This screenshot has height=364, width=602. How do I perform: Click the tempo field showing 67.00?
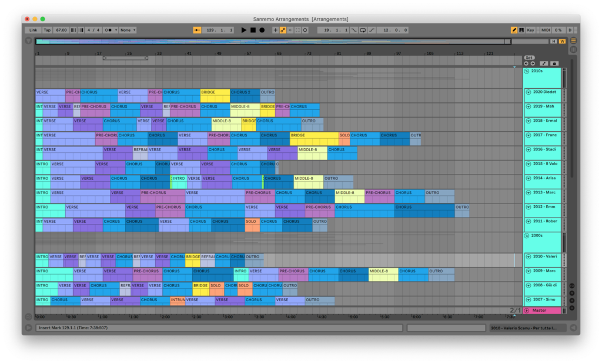point(62,29)
